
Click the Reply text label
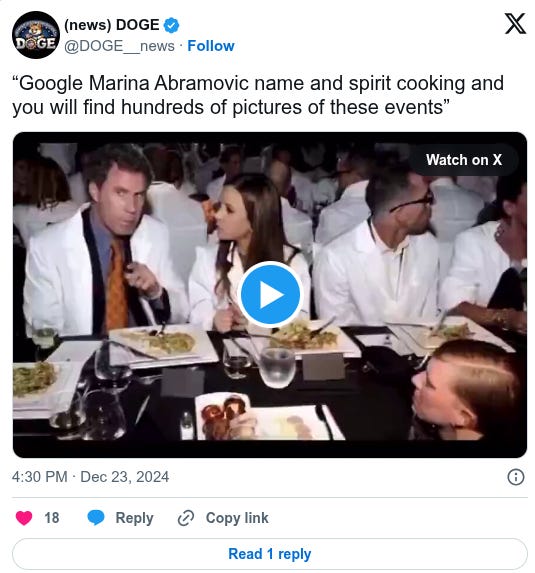(134, 518)
